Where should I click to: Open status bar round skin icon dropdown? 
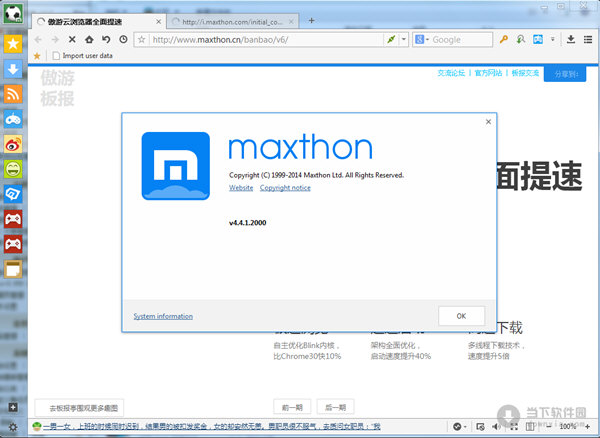point(460,426)
